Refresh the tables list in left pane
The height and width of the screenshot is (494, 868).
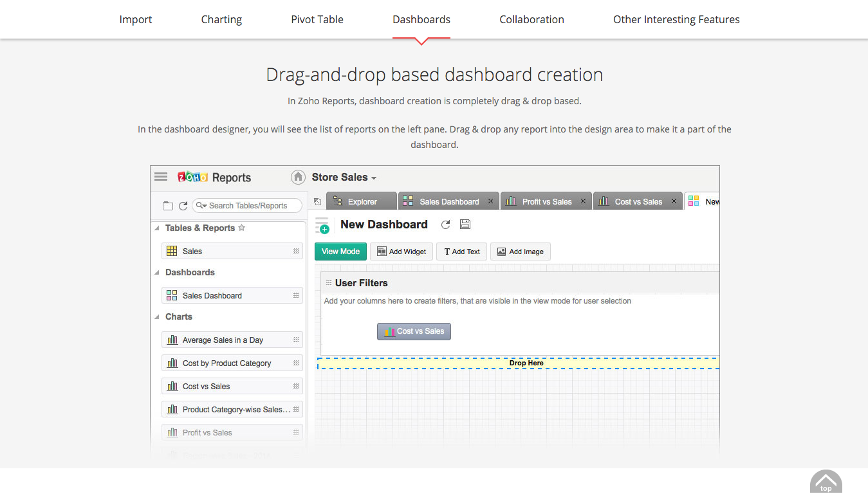[x=183, y=206]
